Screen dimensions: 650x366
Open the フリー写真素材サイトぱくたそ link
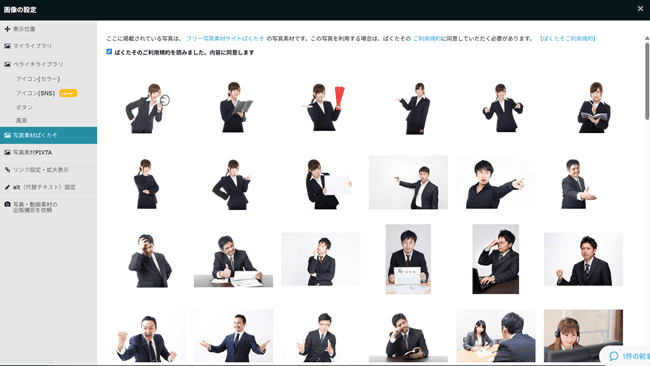225,39
